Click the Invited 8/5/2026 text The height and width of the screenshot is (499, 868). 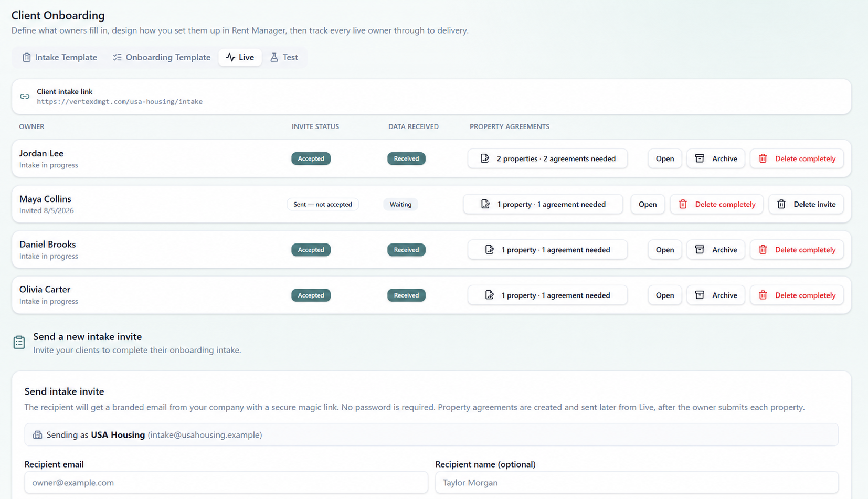pyautogui.click(x=47, y=210)
